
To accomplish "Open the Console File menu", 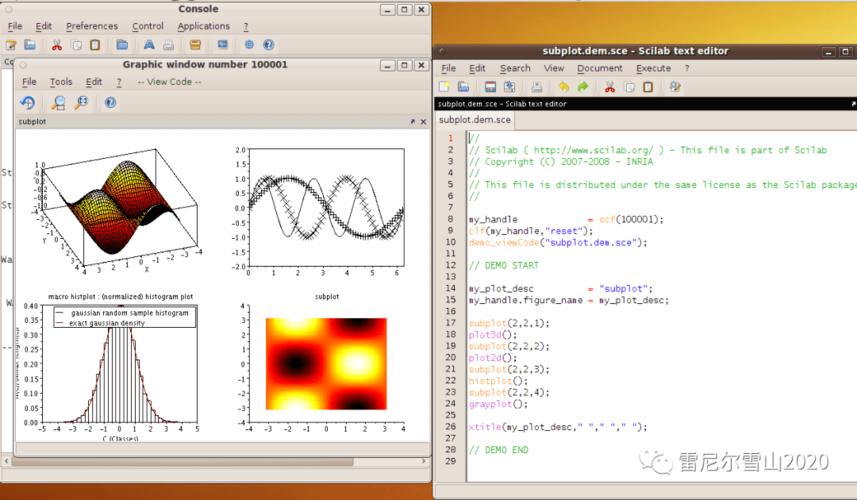I will tap(15, 26).
